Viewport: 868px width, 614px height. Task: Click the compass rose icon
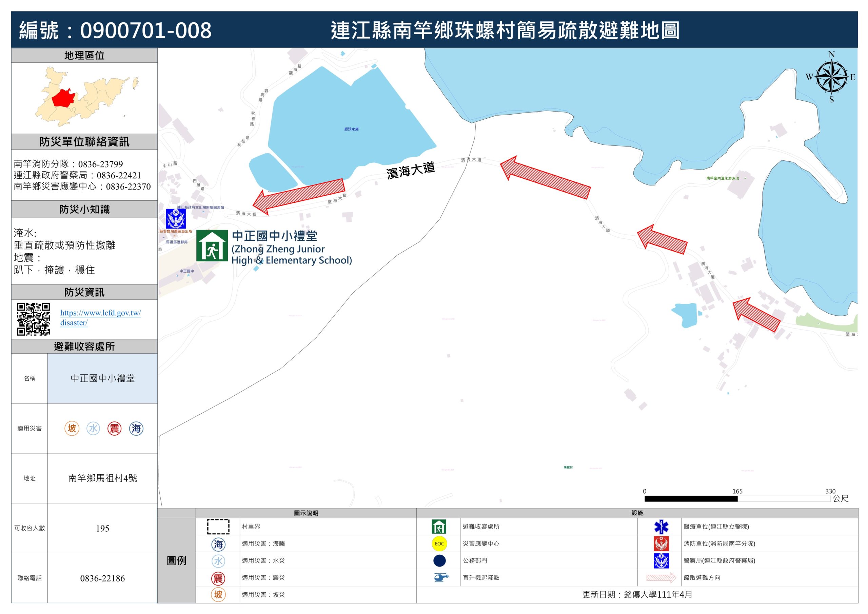coord(831,77)
